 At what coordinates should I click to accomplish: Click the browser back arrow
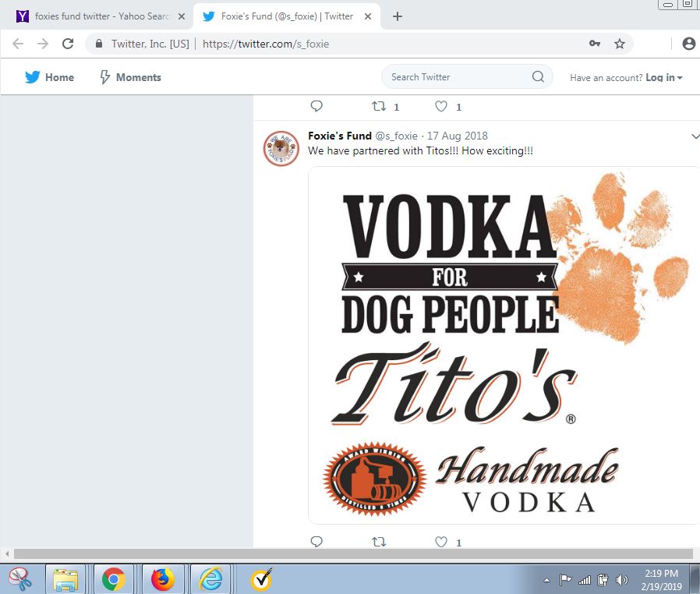pos(18,44)
